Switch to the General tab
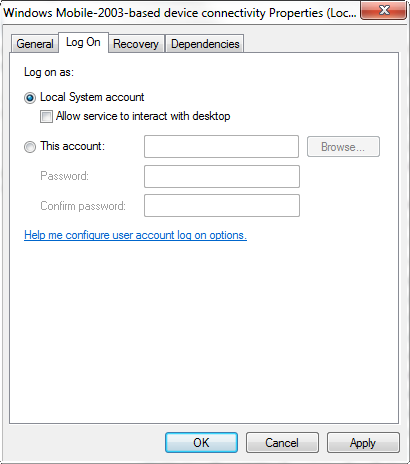 pos(35,44)
